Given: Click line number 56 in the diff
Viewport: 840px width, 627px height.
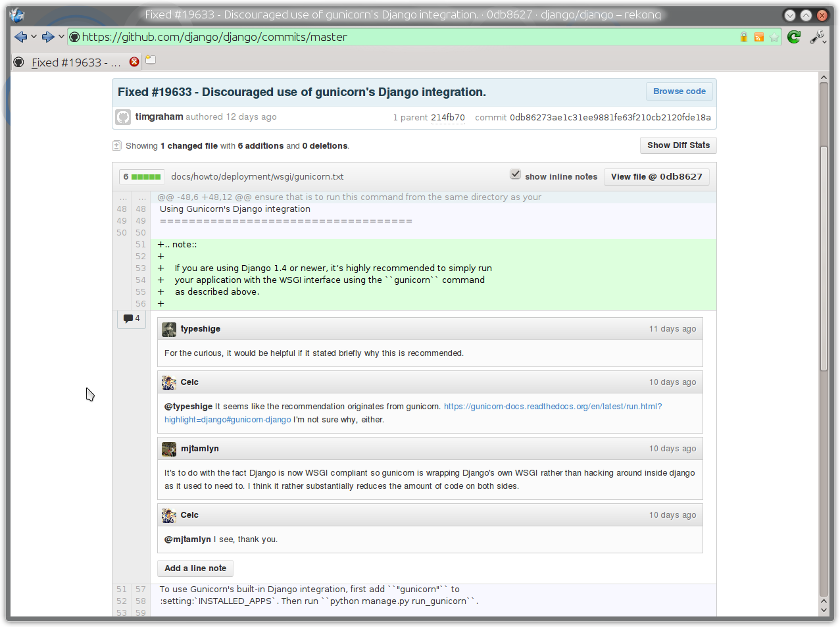Looking at the screenshot, I should (141, 304).
